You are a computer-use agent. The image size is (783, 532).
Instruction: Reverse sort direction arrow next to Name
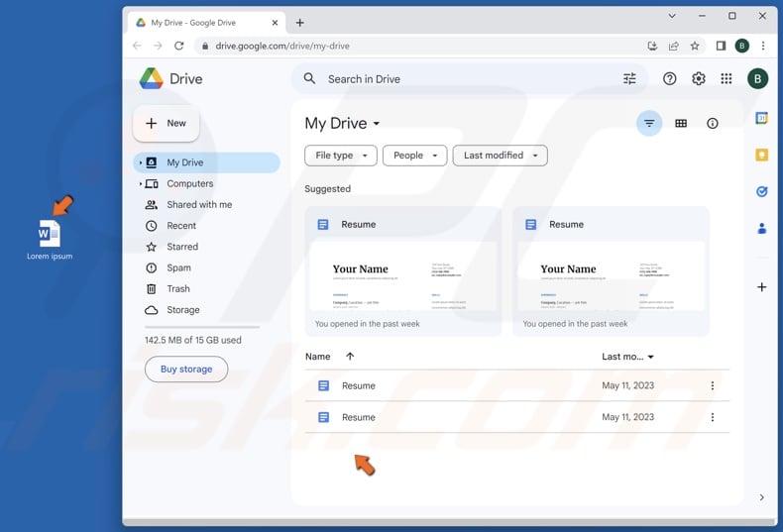coord(350,357)
